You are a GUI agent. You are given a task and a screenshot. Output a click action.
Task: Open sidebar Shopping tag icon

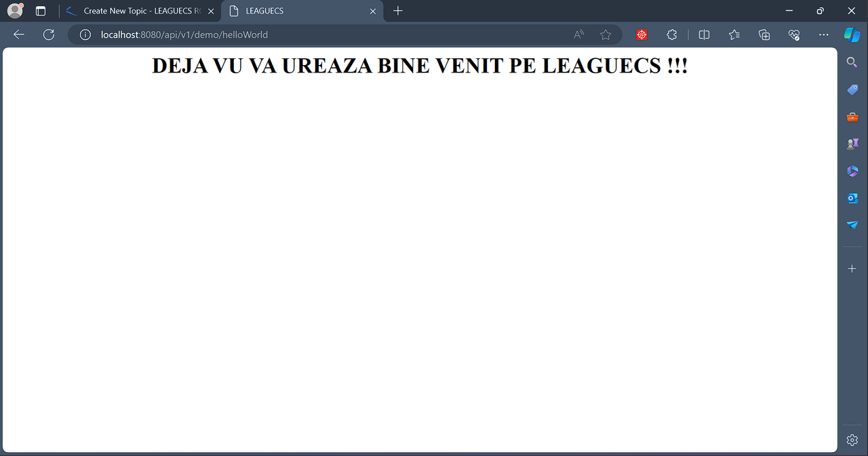852,89
